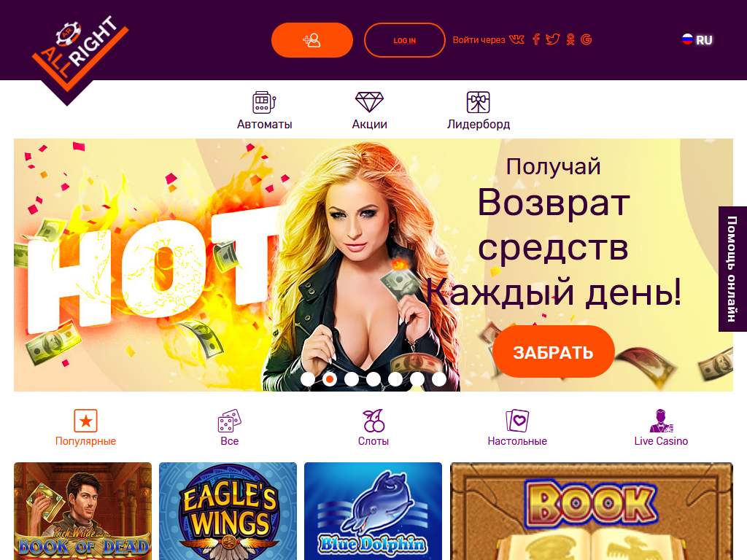Viewport: 747px width, 560px height.
Task: Sign in with the Google icon
Action: (587, 39)
